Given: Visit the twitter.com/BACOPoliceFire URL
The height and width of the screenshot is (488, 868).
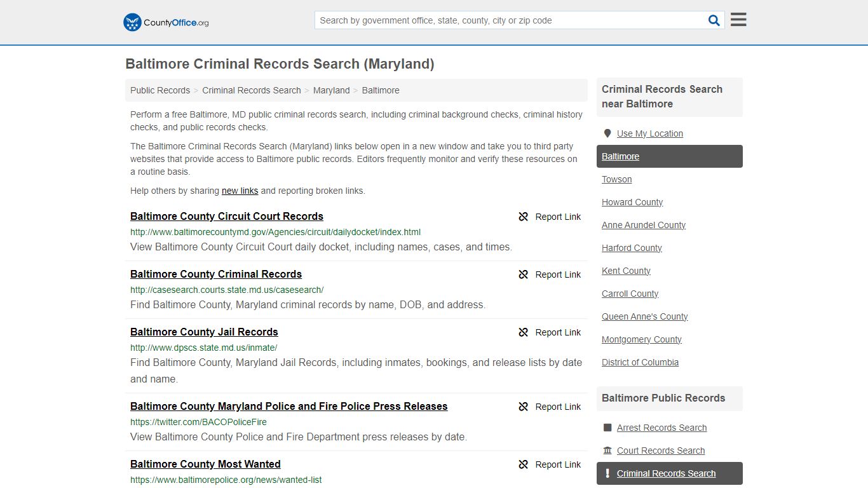Looking at the screenshot, I should (x=198, y=422).
